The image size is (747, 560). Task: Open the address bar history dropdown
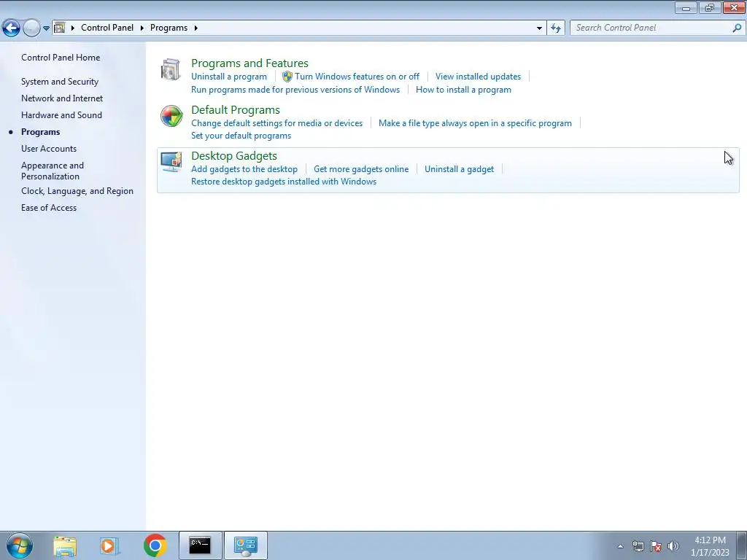[539, 28]
